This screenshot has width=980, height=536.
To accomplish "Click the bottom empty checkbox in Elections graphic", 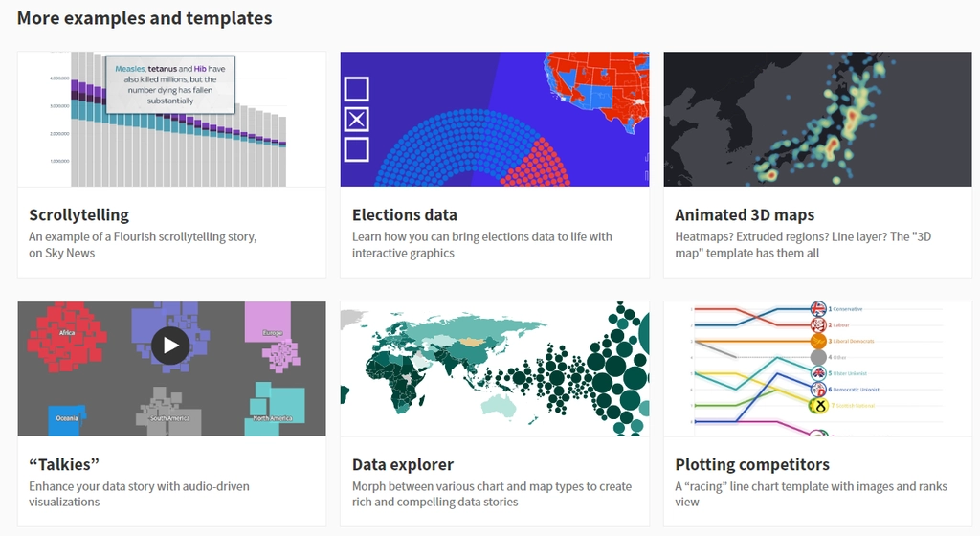I will pyautogui.click(x=357, y=150).
